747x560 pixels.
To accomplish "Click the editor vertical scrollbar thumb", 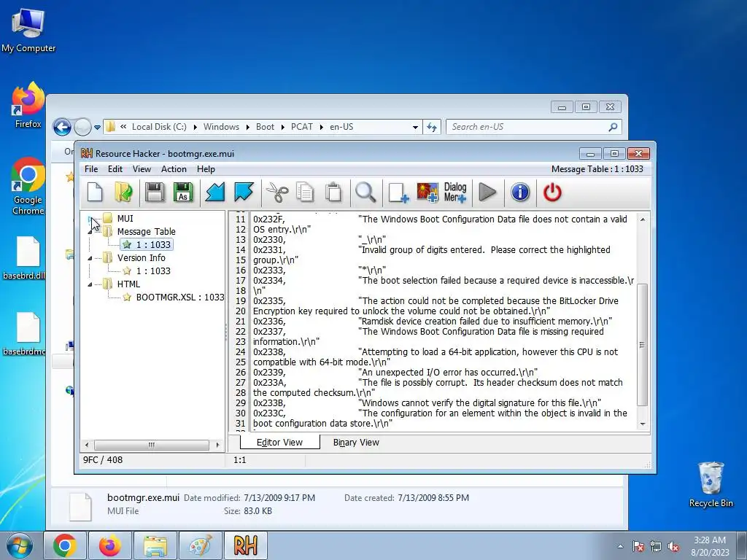I will tap(642, 345).
